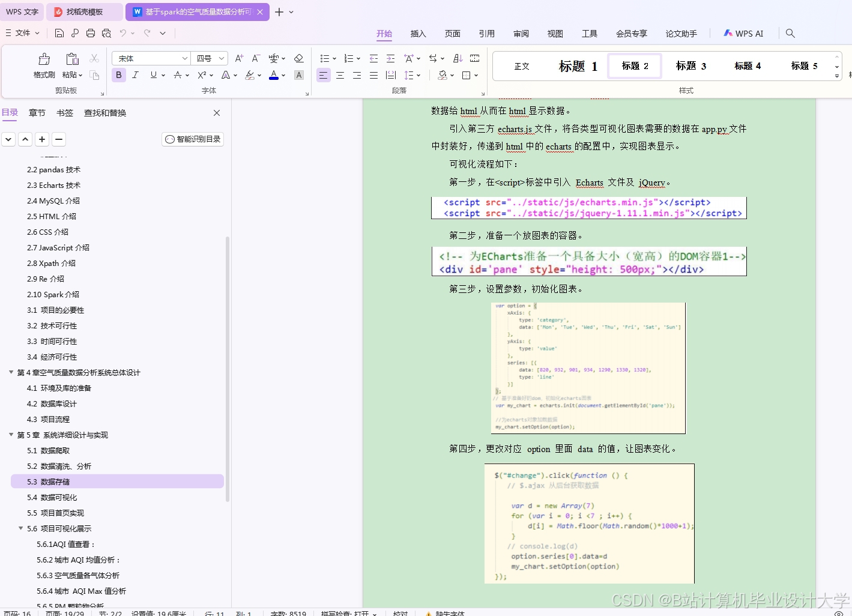Click the plus button in outline pane
This screenshot has width=852, height=616.
coord(42,139)
